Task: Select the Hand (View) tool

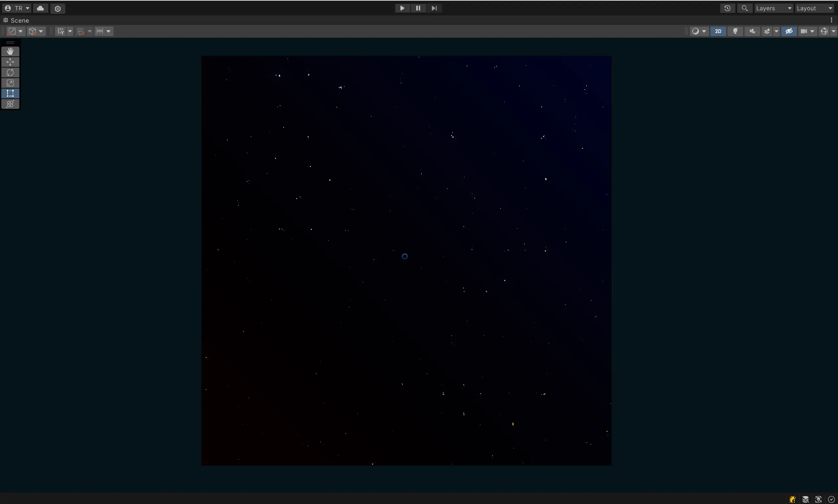Action: [10, 51]
